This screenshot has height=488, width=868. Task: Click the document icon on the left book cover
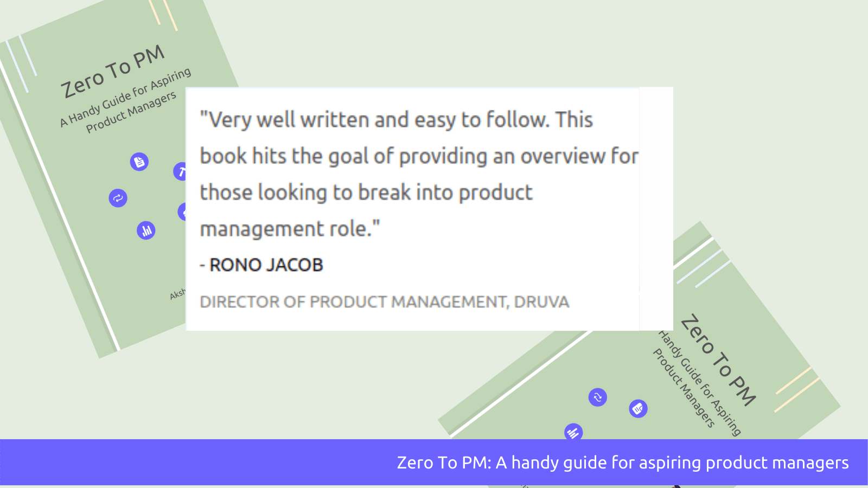pyautogui.click(x=139, y=162)
